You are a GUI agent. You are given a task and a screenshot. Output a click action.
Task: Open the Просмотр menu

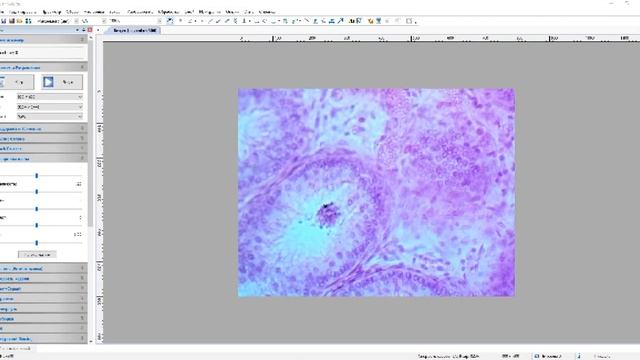51,12
